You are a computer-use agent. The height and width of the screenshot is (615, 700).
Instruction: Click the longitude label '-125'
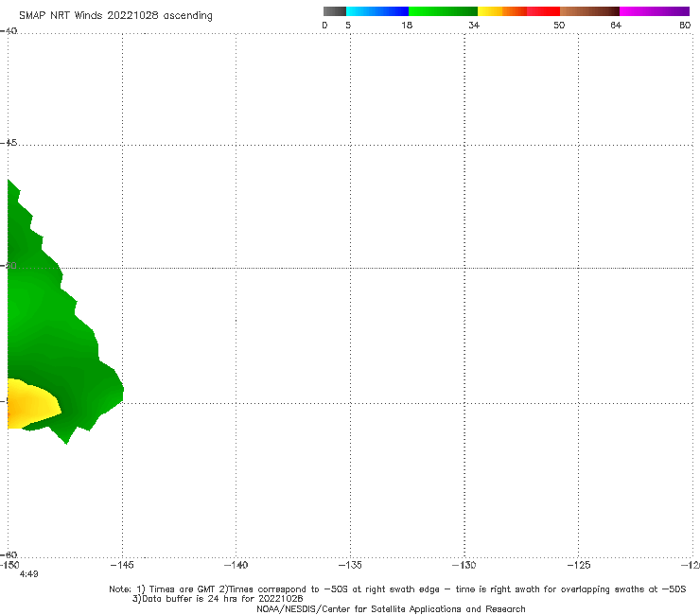pyautogui.click(x=579, y=565)
